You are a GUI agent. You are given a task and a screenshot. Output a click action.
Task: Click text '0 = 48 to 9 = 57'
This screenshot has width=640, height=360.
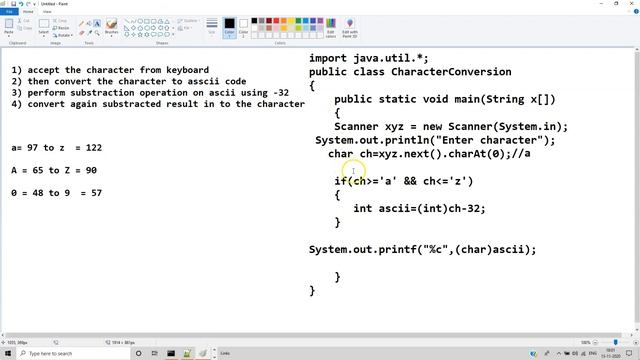click(x=56, y=193)
